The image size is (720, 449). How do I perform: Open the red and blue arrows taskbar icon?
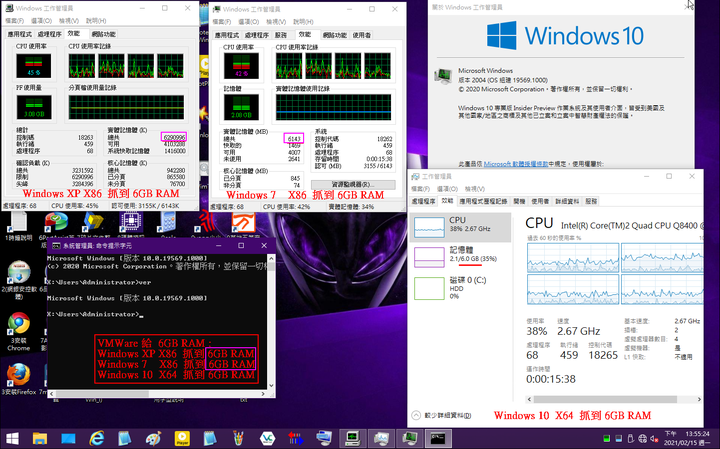coord(296,438)
